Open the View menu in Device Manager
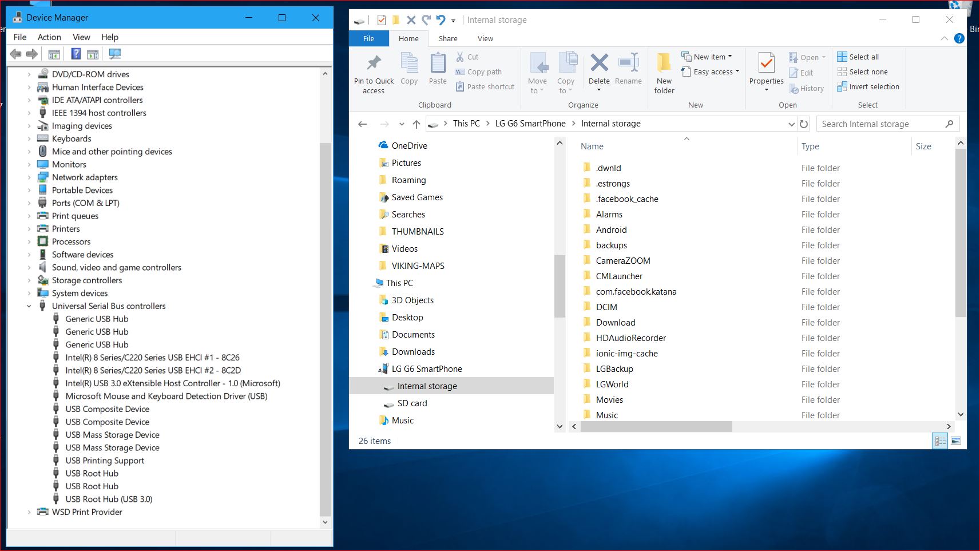This screenshot has height=551, width=980. click(81, 37)
